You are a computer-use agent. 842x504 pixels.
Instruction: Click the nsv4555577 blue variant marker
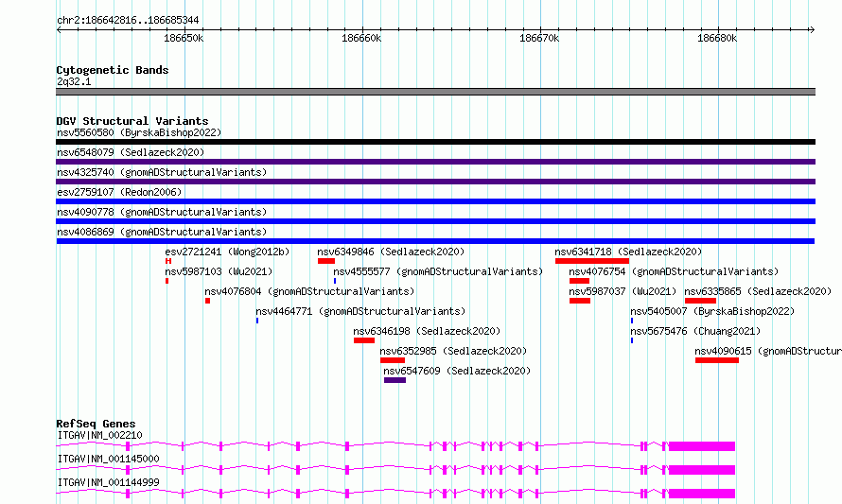pyautogui.click(x=335, y=281)
